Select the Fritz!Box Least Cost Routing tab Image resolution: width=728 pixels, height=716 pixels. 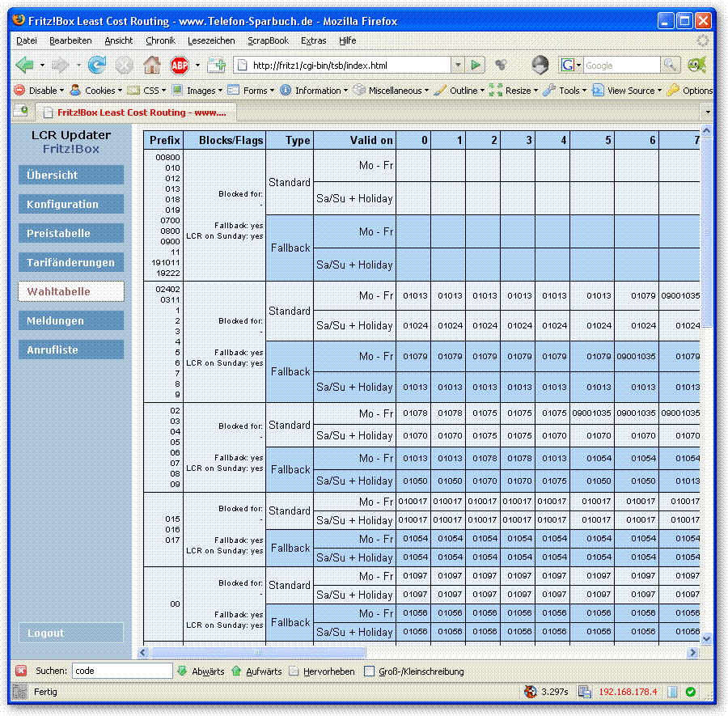[x=137, y=112]
